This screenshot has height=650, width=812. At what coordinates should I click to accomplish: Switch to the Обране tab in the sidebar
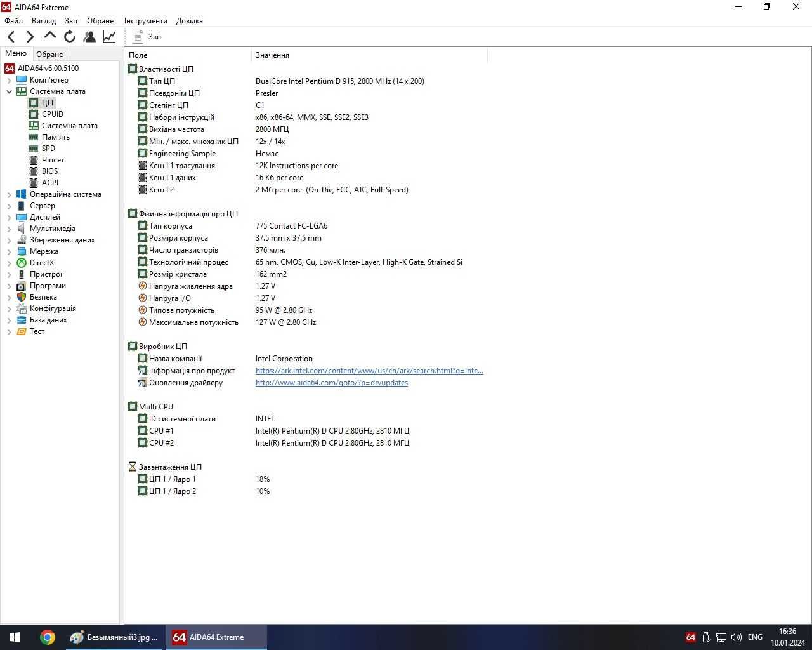[49, 55]
